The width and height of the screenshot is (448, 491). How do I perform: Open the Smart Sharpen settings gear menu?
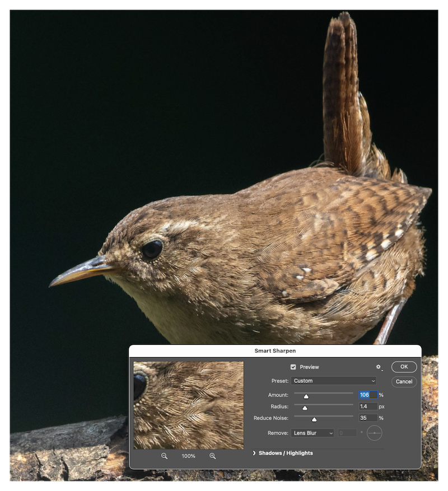point(379,367)
